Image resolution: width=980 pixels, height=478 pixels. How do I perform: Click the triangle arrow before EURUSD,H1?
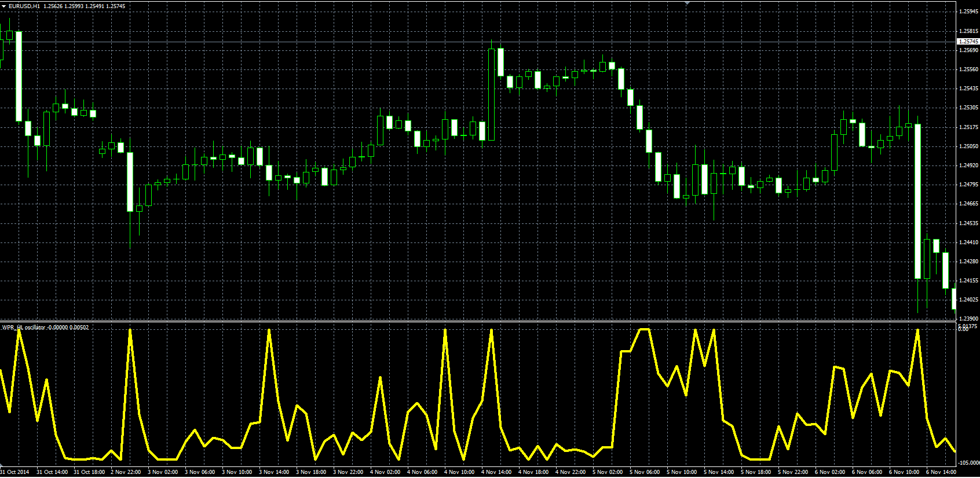coord(4,6)
